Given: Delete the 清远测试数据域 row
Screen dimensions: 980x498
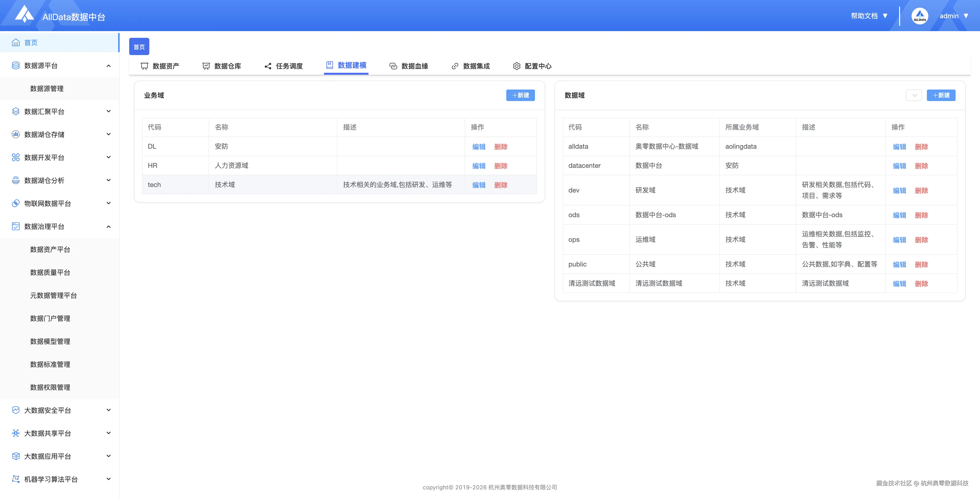Looking at the screenshot, I should point(921,284).
